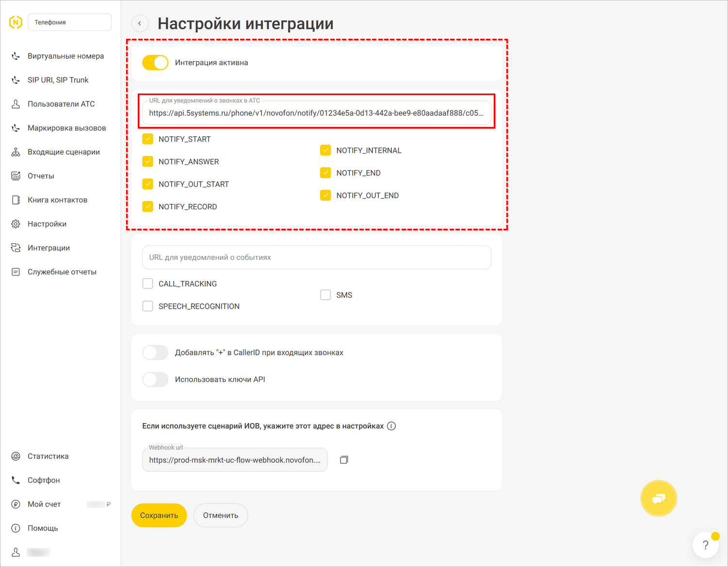The width and height of the screenshot is (728, 567).
Task: Open Служебные отчеты from the sidebar
Action: click(16, 271)
